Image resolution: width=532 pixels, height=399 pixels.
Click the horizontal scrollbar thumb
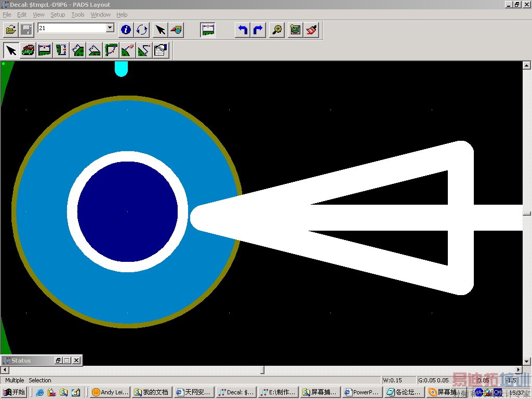pyautogui.click(x=262, y=370)
